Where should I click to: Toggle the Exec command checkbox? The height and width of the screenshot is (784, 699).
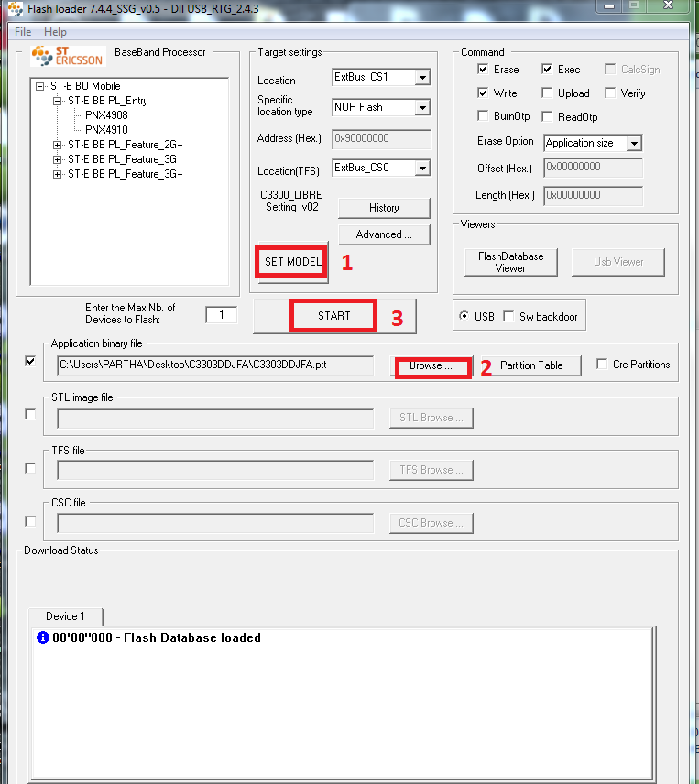coord(547,69)
